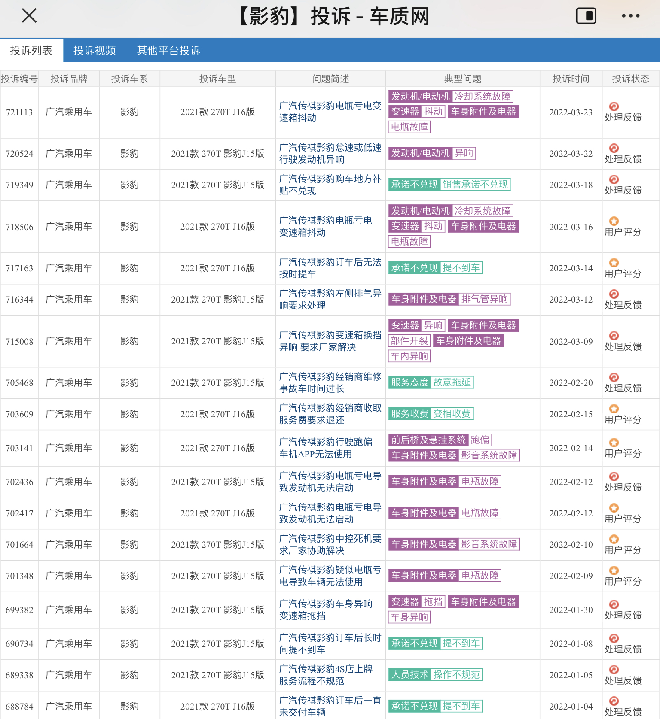Click the 车内异响 tag in row 715008
The image size is (660, 719).
click(410, 356)
